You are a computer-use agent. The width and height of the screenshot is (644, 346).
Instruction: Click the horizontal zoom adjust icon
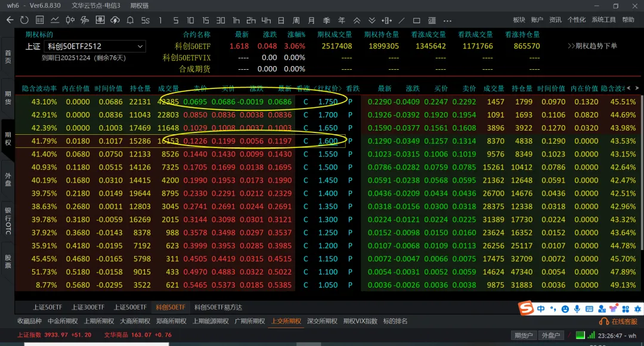(x=386, y=20)
